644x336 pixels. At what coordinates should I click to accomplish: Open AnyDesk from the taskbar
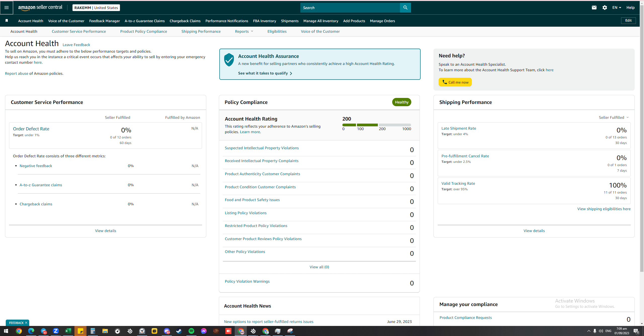228,331
